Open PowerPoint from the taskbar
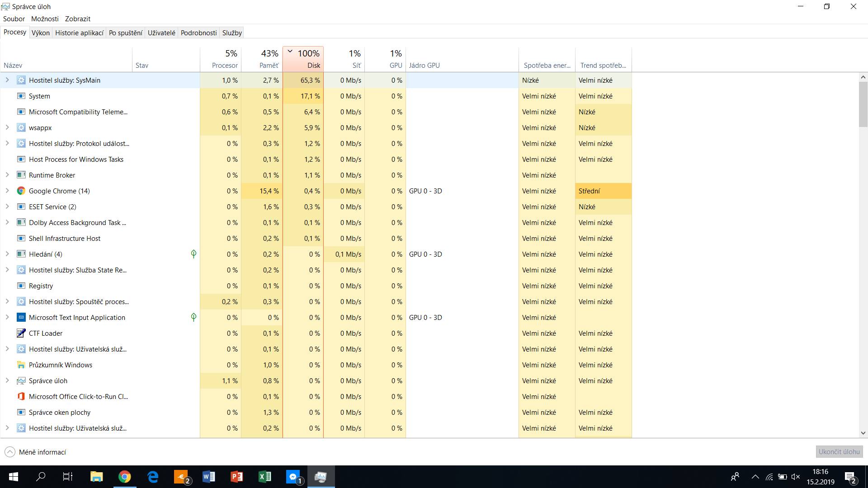 236,477
